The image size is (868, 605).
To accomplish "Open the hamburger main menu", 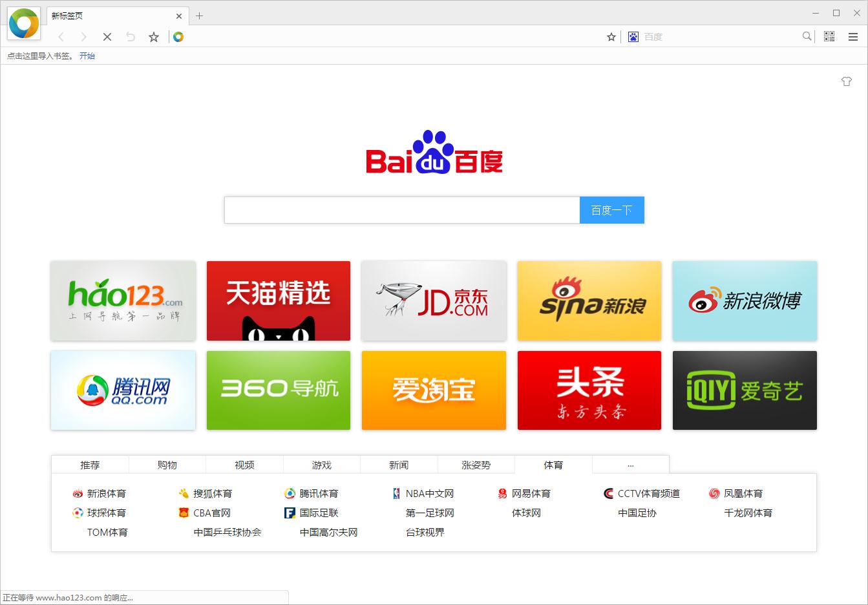I will (853, 37).
